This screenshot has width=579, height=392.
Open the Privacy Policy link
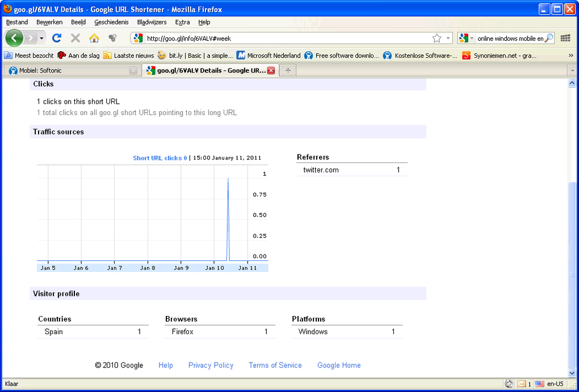tap(211, 365)
